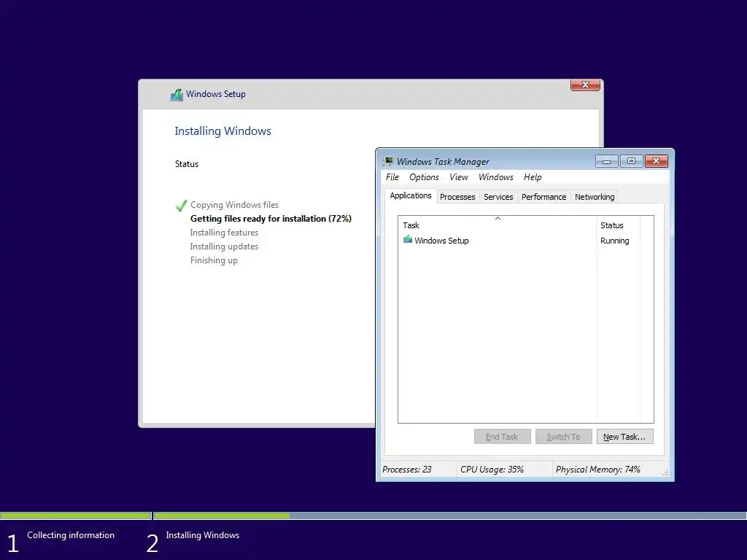The image size is (747, 560).
Task: Switch to the Networking tab
Action: [x=594, y=197]
